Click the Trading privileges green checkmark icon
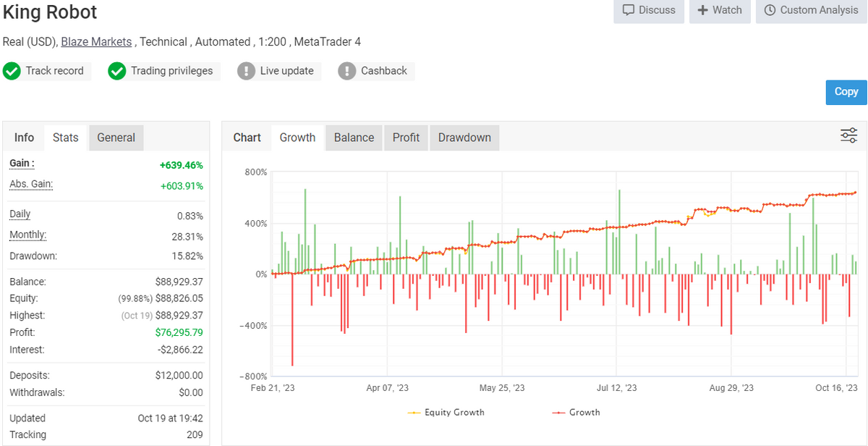868x446 pixels. coord(117,71)
